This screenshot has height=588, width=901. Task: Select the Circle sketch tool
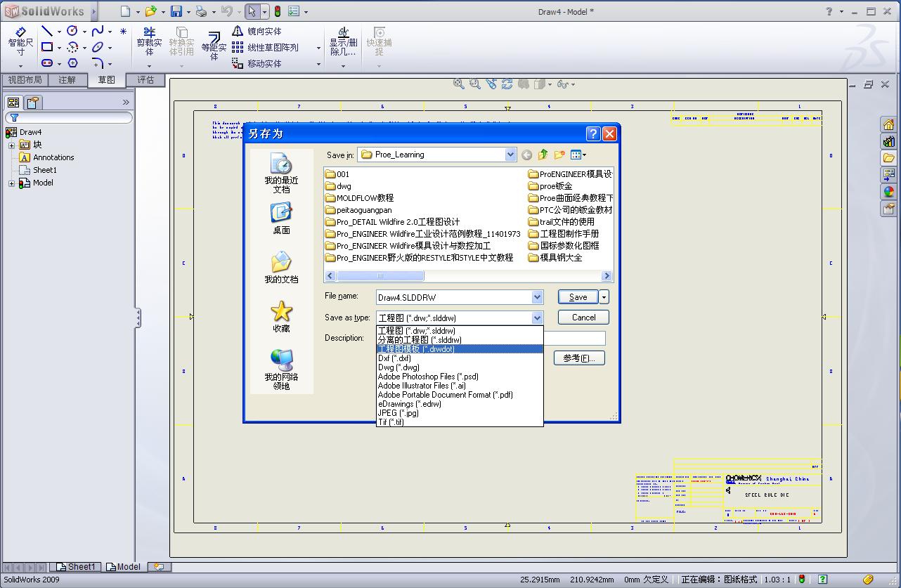72,31
